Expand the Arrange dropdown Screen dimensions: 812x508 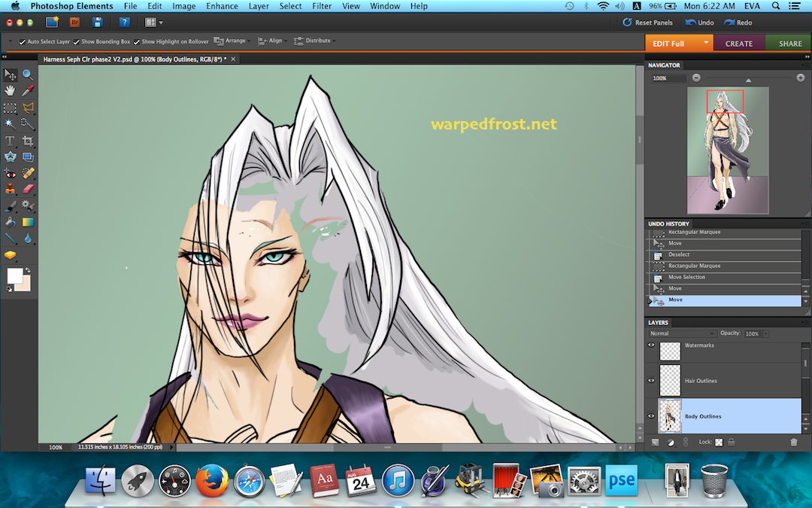pos(232,41)
